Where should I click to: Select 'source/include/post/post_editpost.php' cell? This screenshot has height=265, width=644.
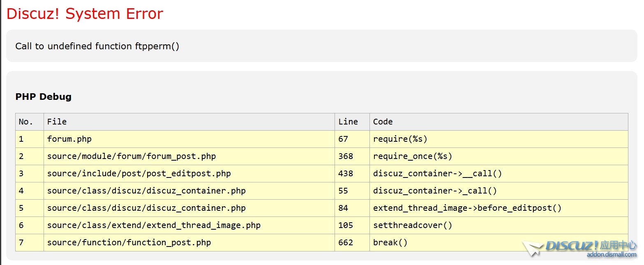coord(189,174)
